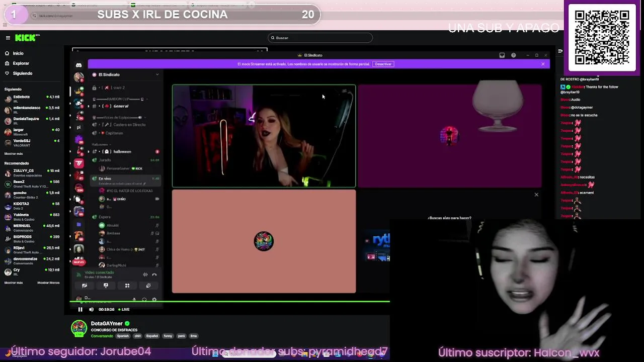Select the 'pl' server icon
The height and width of the screenshot is (362, 644).
[79, 127]
